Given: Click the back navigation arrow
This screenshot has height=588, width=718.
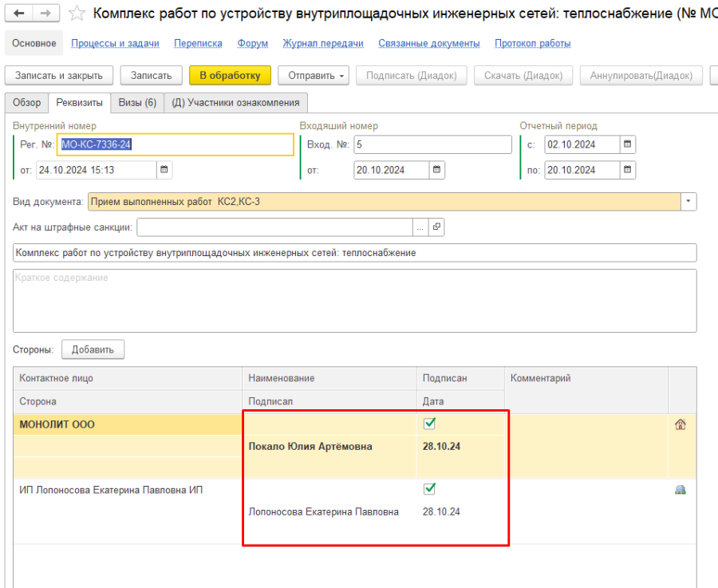Looking at the screenshot, I should pyautogui.click(x=19, y=14).
